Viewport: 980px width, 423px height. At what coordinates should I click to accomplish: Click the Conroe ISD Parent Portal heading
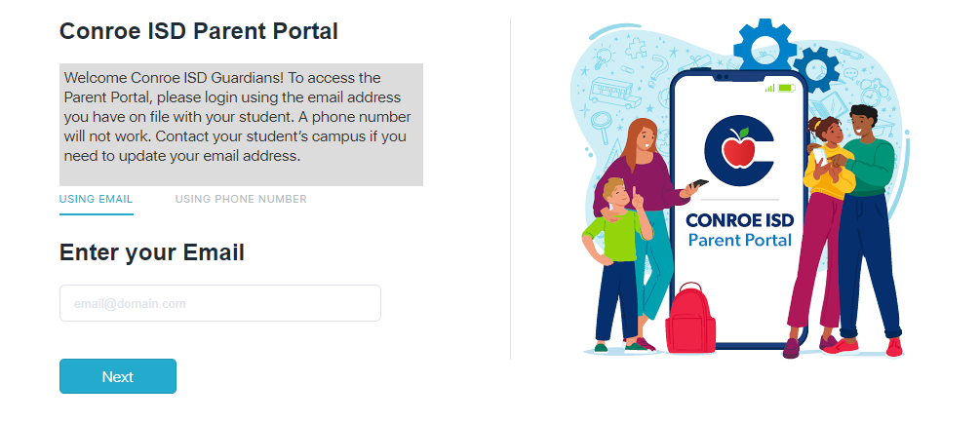(x=199, y=31)
